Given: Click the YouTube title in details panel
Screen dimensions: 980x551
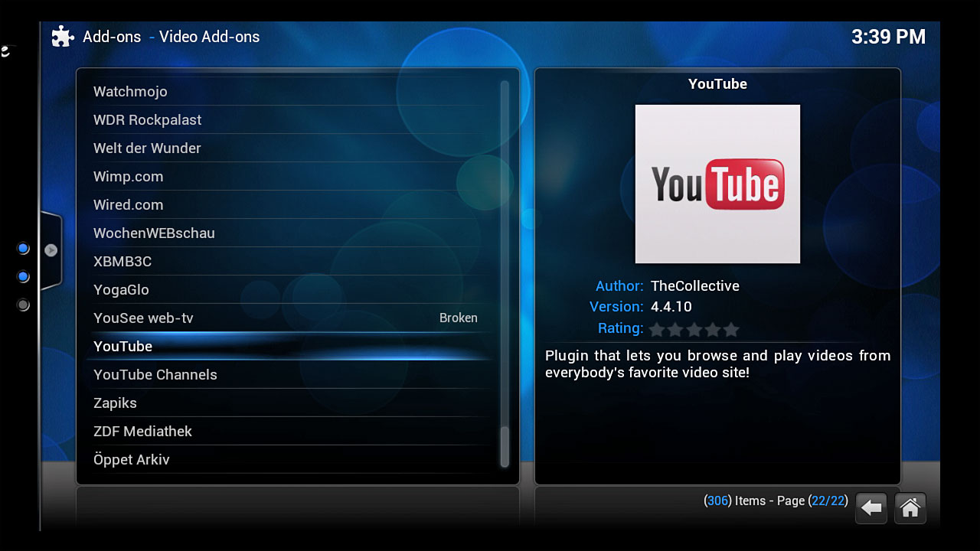Looking at the screenshot, I should [x=717, y=83].
